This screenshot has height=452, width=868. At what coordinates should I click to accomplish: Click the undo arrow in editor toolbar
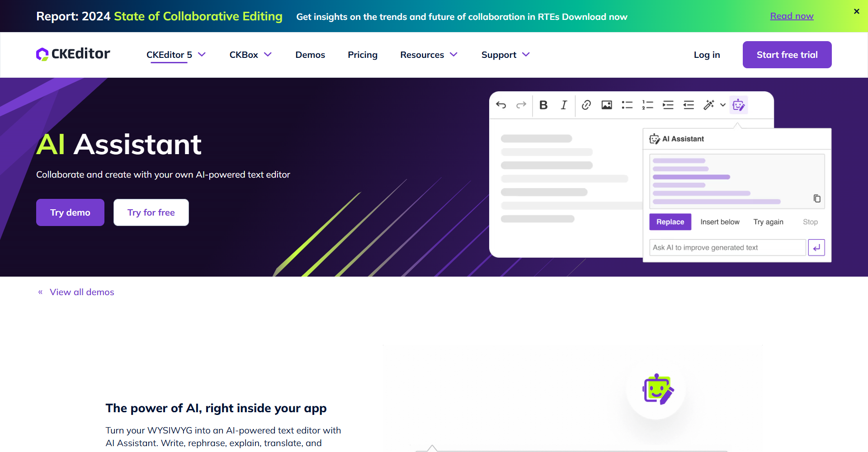pos(501,105)
